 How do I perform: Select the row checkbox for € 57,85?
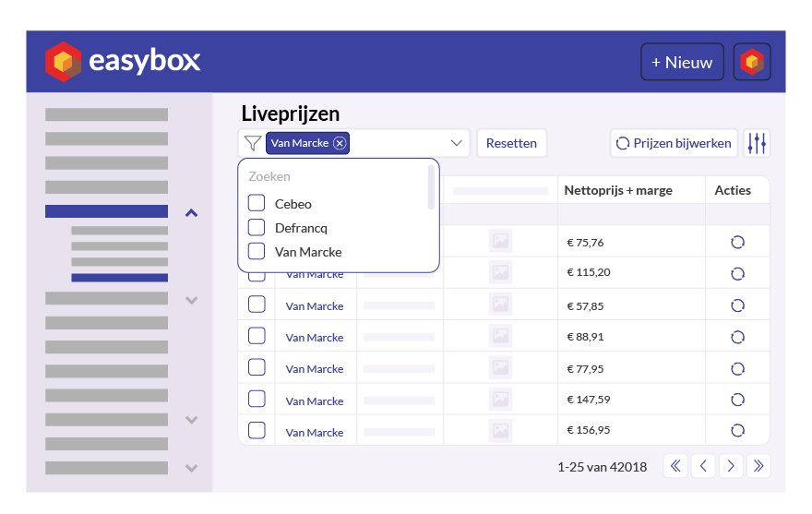click(257, 305)
